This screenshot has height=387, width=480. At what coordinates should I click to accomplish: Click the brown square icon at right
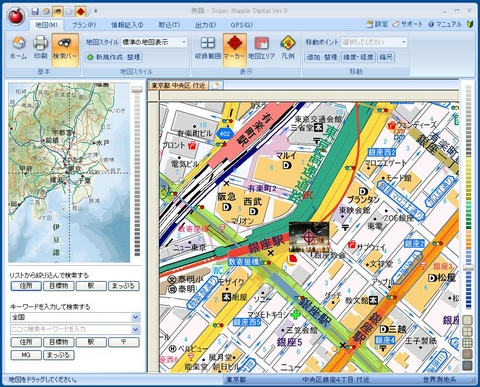468,354
